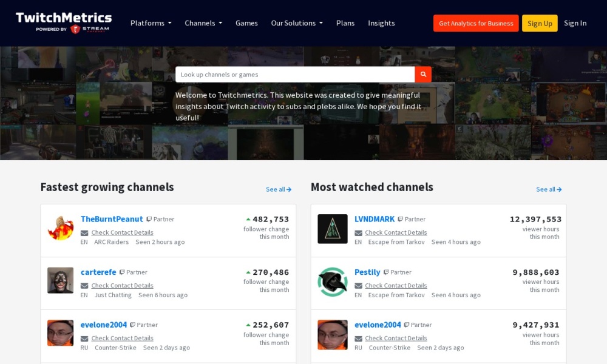The width and height of the screenshot is (607, 364).
Task: Open the Platforms dropdown
Action: [151, 23]
